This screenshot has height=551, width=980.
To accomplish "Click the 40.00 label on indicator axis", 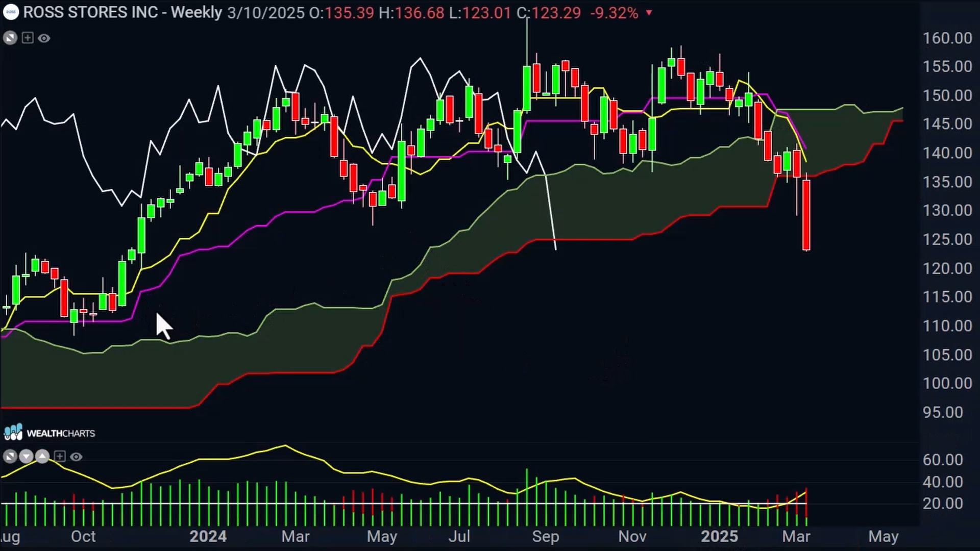I will click(x=943, y=482).
